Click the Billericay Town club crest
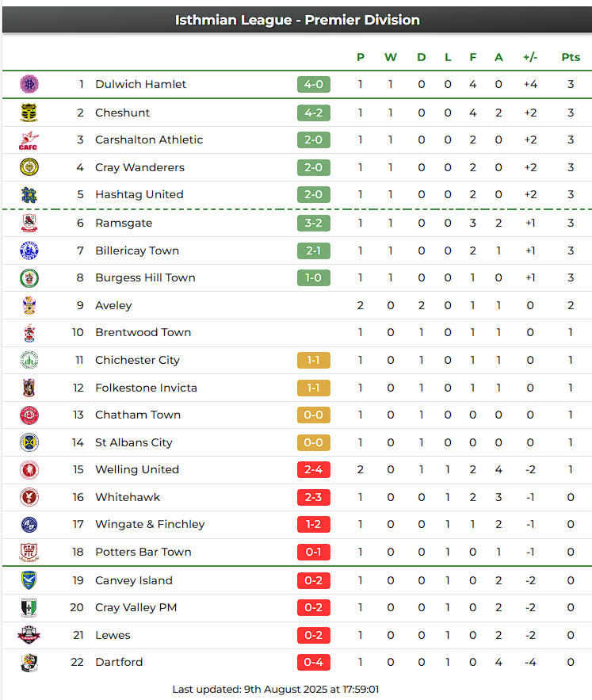592x700 pixels. pos(29,251)
